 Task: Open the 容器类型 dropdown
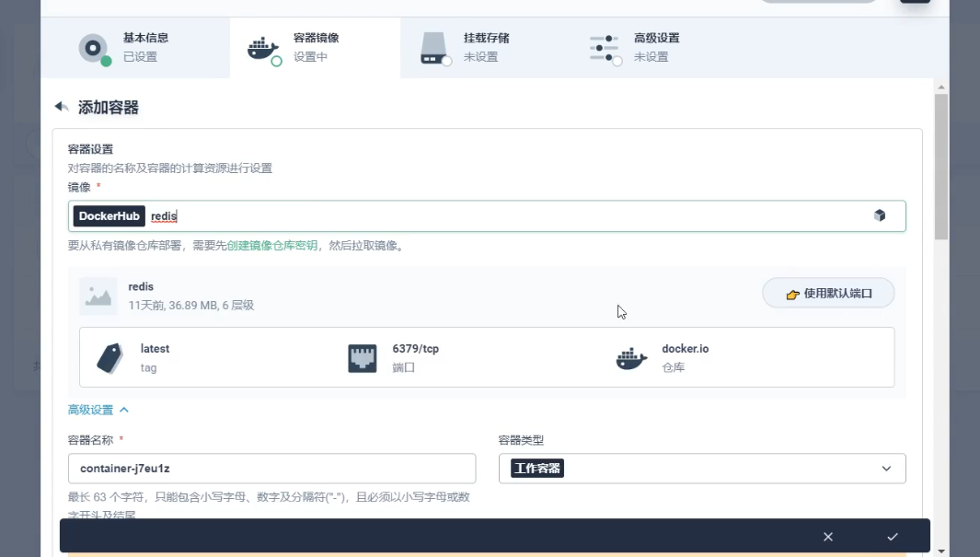[x=702, y=469]
